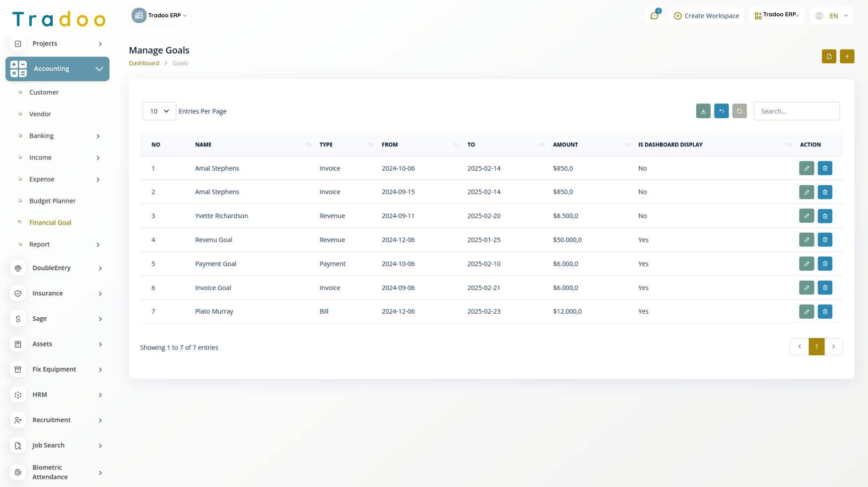Collapse the Accounting menu section
This screenshot has height=487, width=868.
tap(57, 69)
